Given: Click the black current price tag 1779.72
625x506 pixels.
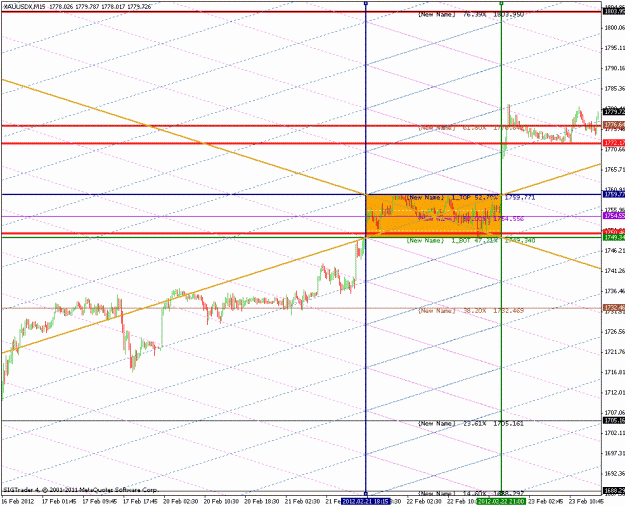Looking at the screenshot, I should click(614, 112).
